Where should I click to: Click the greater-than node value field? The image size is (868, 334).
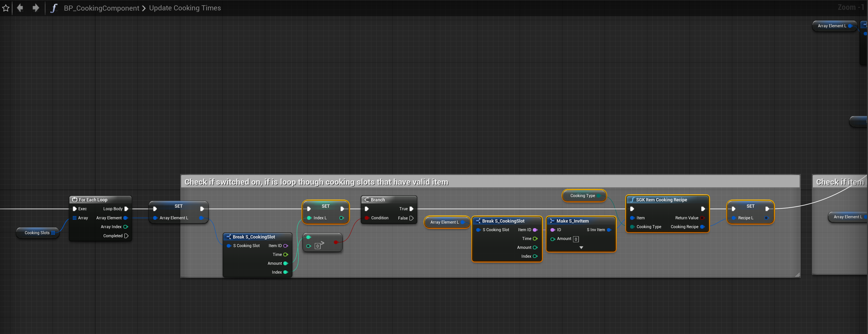pyautogui.click(x=317, y=246)
